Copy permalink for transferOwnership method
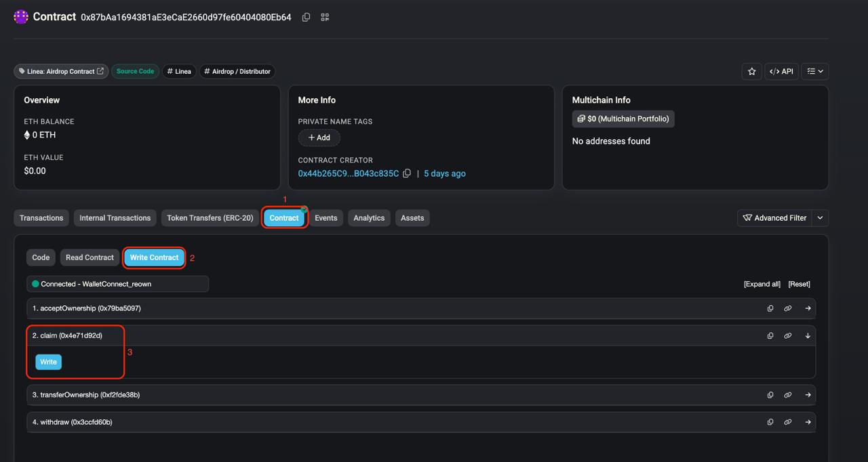Screen dimensions: 868x462 [788, 395]
